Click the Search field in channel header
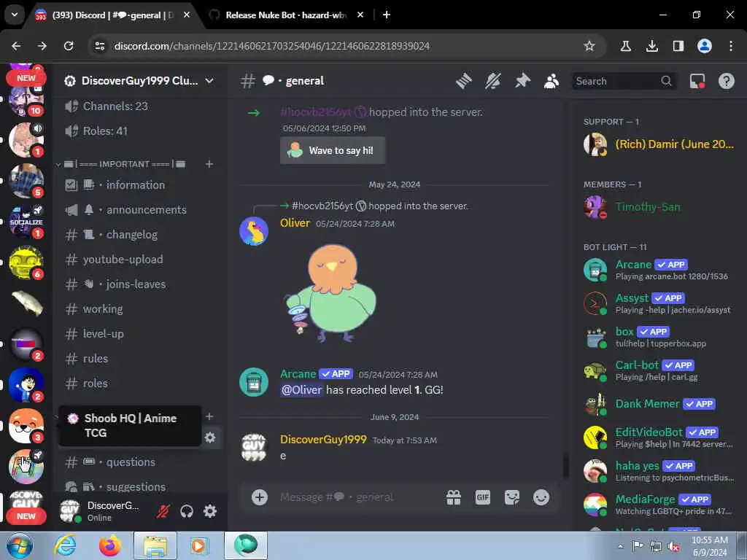 pyautogui.click(x=624, y=81)
